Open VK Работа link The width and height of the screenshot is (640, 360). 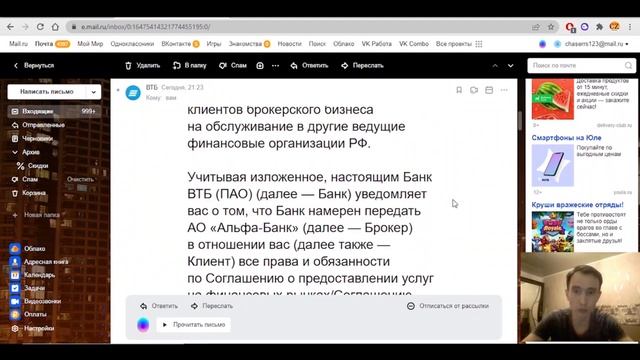tap(376, 44)
